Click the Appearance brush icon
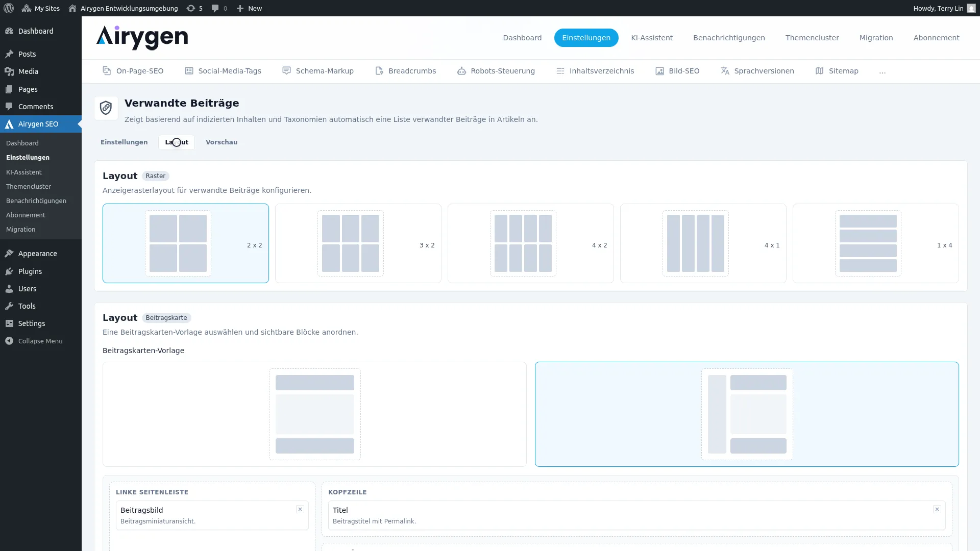980x551 pixels. tap(9, 254)
